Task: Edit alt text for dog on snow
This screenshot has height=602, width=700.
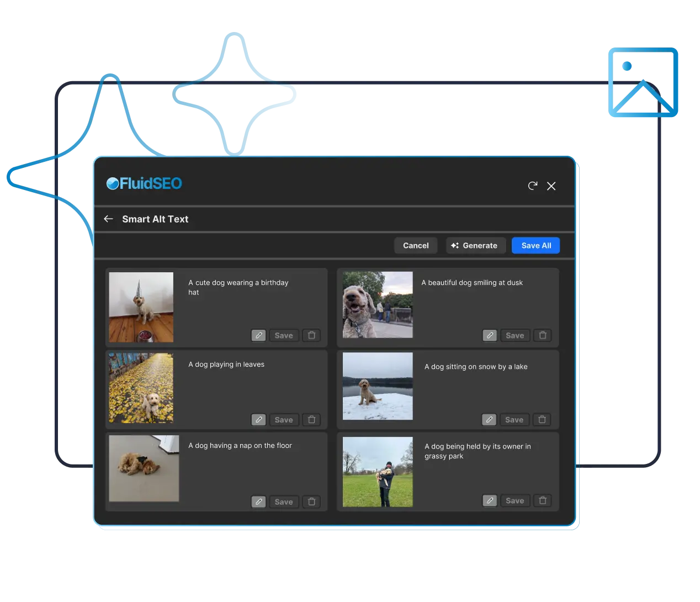Action: pyautogui.click(x=489, y=420)
